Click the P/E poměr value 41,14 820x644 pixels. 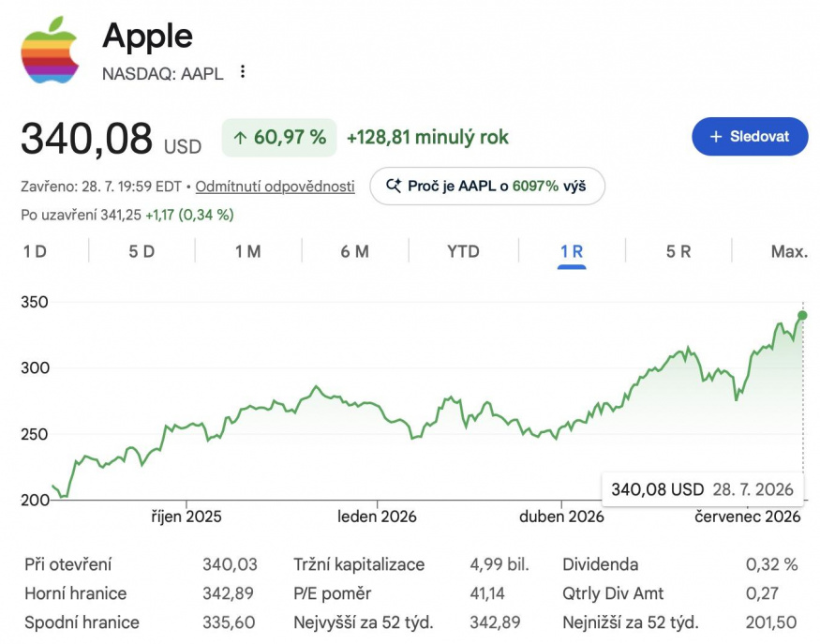[487, 593]
